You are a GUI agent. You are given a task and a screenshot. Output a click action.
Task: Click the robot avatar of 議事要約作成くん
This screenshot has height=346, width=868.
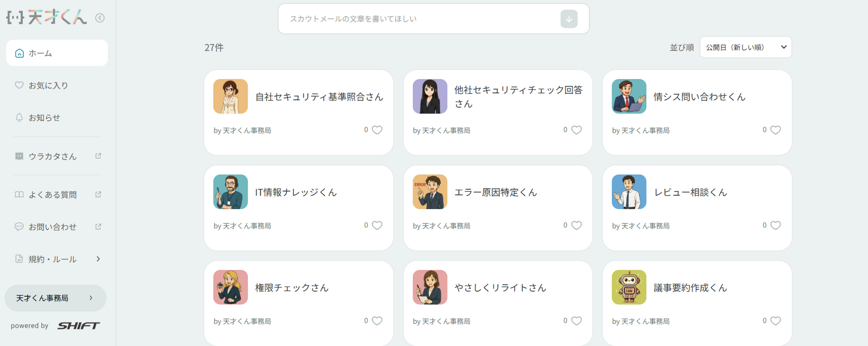point(629,287)
